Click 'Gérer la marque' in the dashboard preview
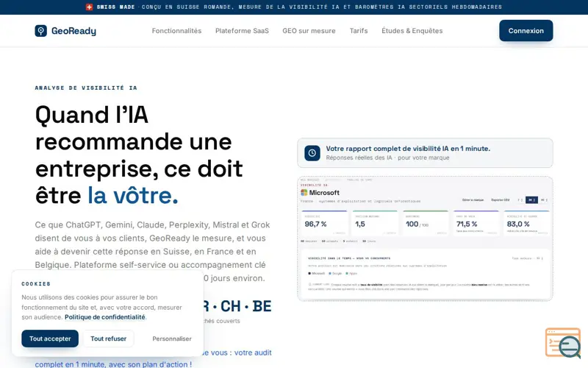 473,200
